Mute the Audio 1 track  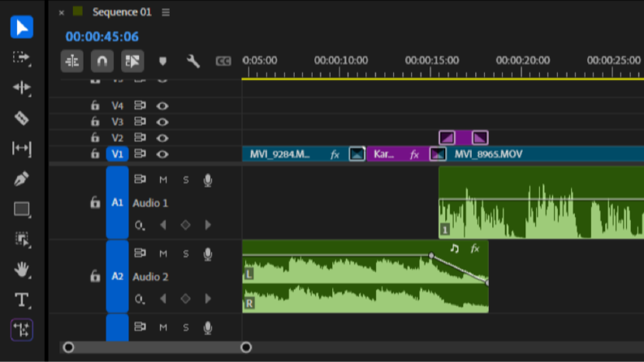[163, 179]
